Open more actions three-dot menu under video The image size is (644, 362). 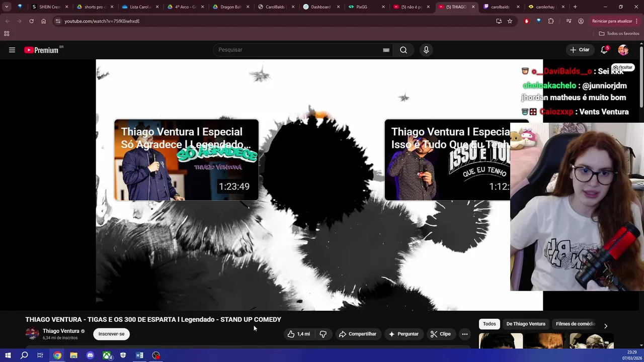(464, 334)
